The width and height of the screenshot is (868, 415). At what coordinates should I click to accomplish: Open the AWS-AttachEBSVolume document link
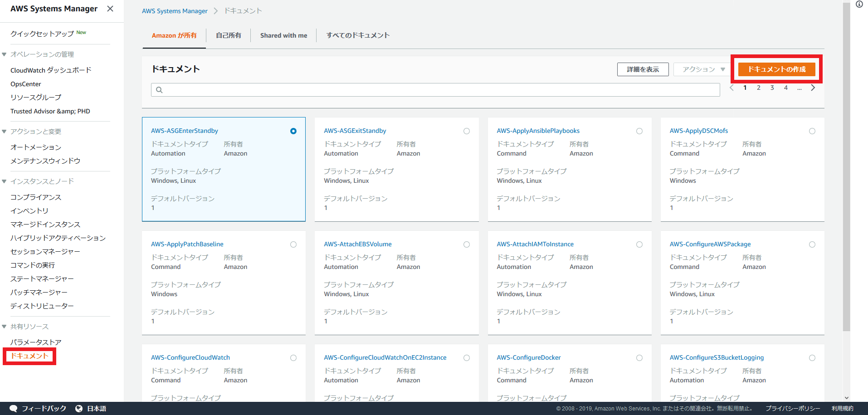358,244
